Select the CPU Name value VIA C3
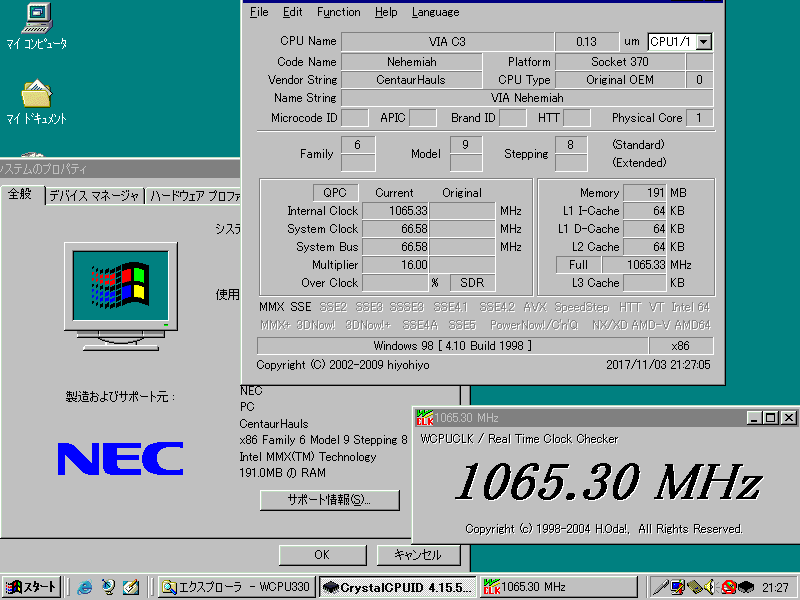The image size is (800, 600). [447, 42]
